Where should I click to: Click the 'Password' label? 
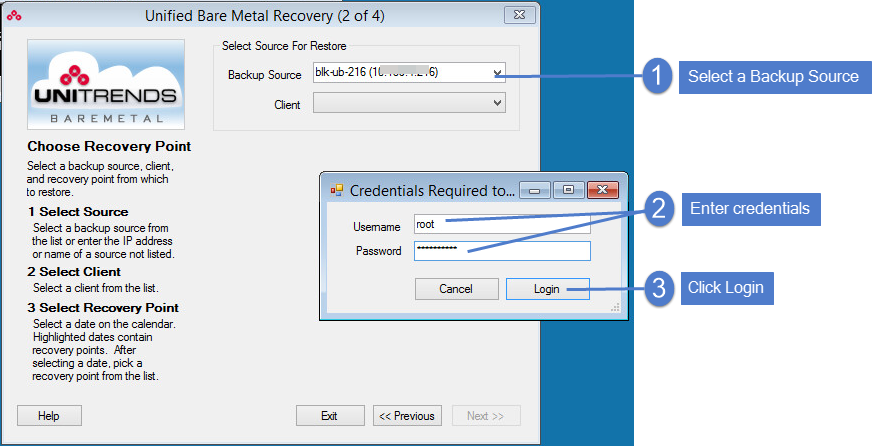pos(379,251)
